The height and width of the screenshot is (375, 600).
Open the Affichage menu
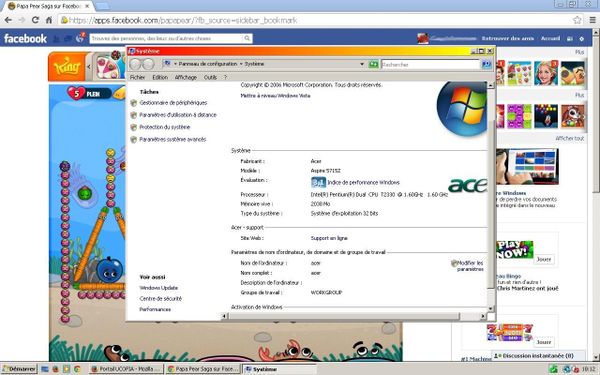(x=186, y=77)
